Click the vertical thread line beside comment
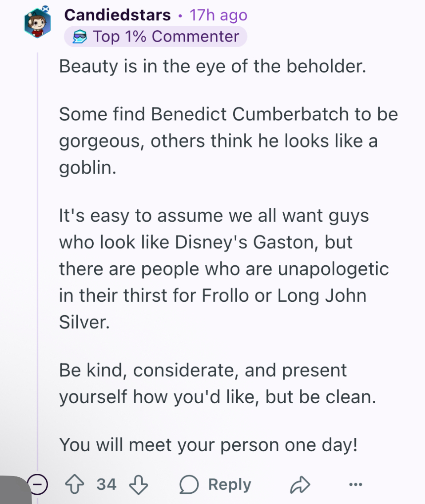The image size is (425, 504). (x=38, y=257)
